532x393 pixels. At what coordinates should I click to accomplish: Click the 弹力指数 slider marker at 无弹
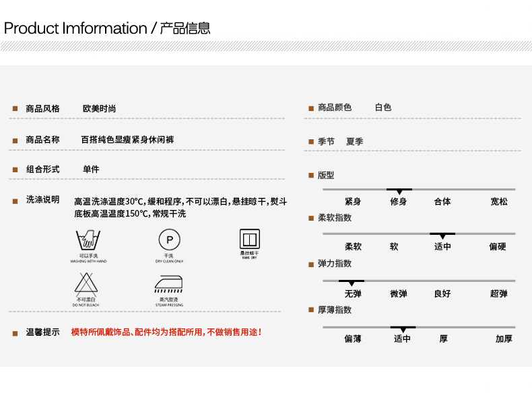[x=352, y=283]
